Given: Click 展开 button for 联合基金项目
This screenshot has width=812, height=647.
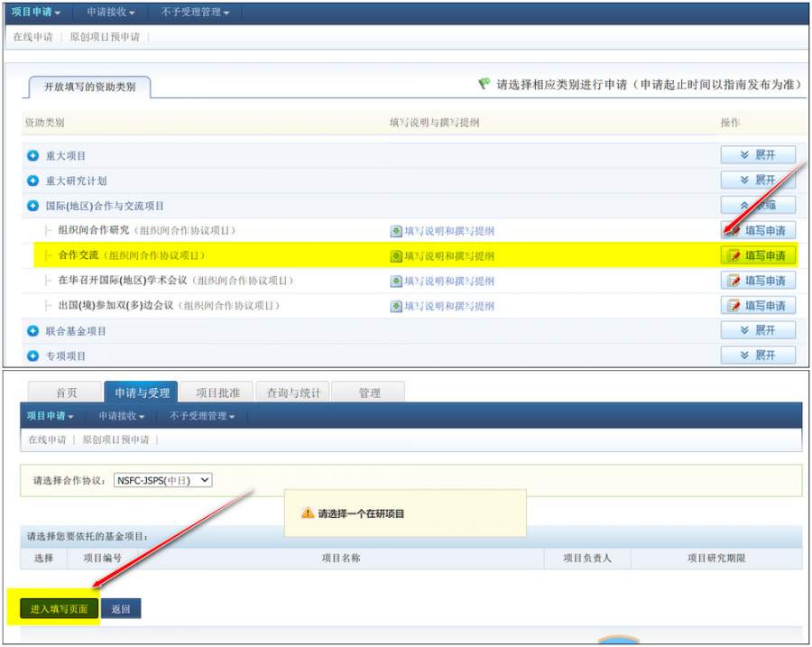Looking at the screenshot, I should pos(758,330).
